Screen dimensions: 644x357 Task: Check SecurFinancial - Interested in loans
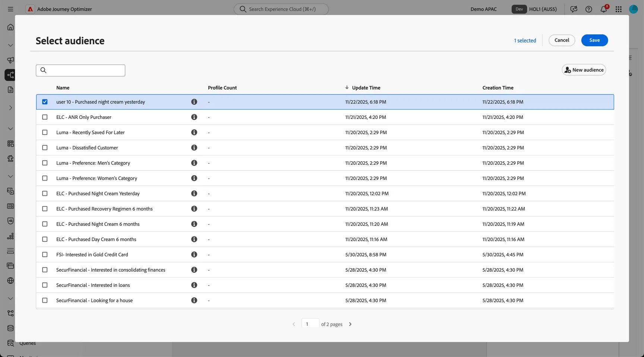(x=45, y=285)
